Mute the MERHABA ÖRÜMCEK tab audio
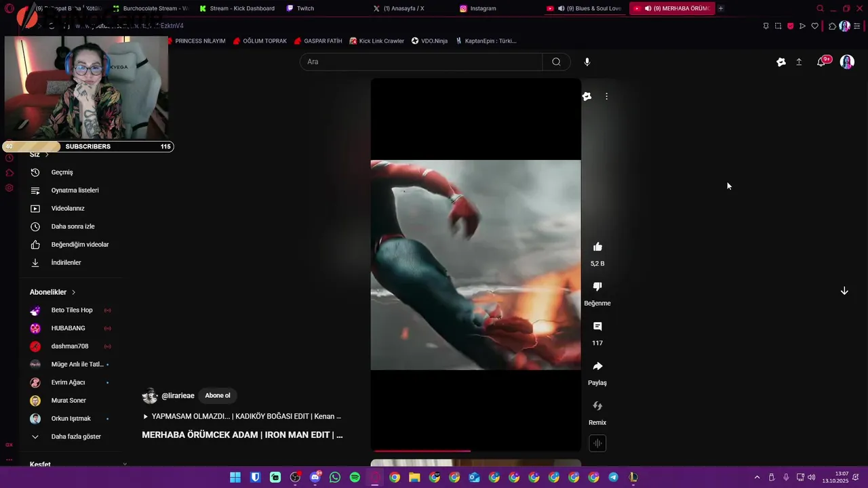This screenshot has width=868, height=488. pyautogui.click(x=648, y=9)
